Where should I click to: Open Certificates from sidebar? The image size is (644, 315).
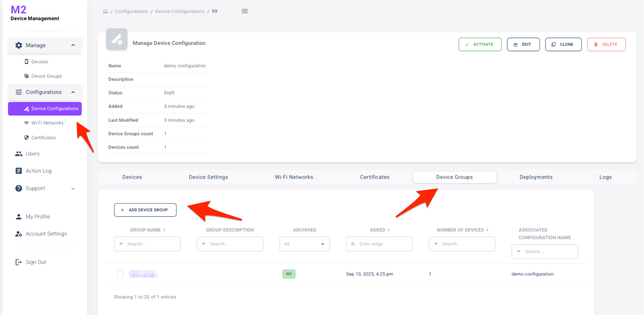(x=43, y=137)
